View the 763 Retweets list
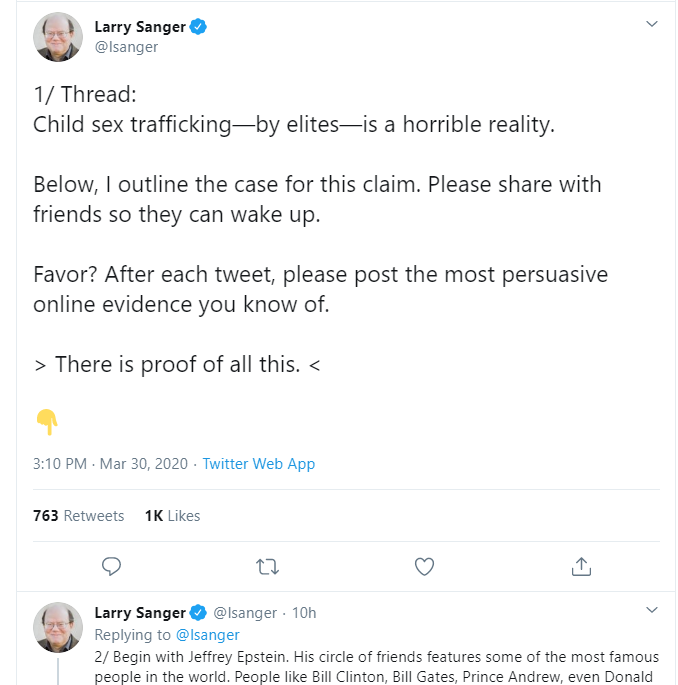 78,516
